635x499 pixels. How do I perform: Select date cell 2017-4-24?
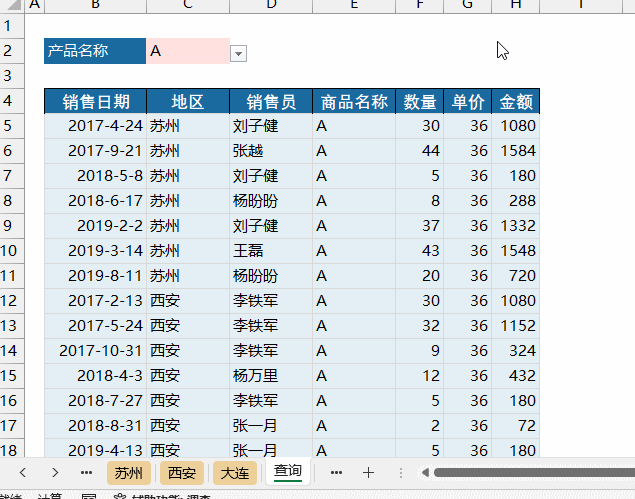[x=96, y=126]
